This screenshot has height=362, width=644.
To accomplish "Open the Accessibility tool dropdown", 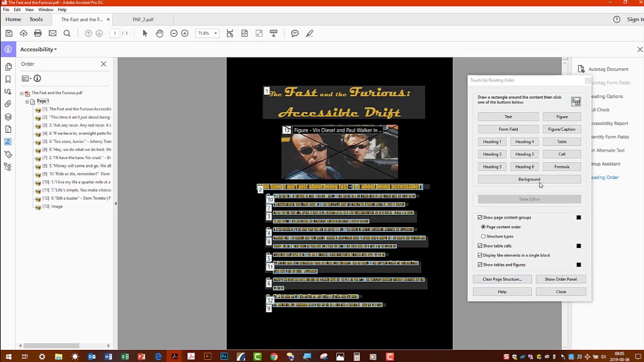I will tap(38, 49).
